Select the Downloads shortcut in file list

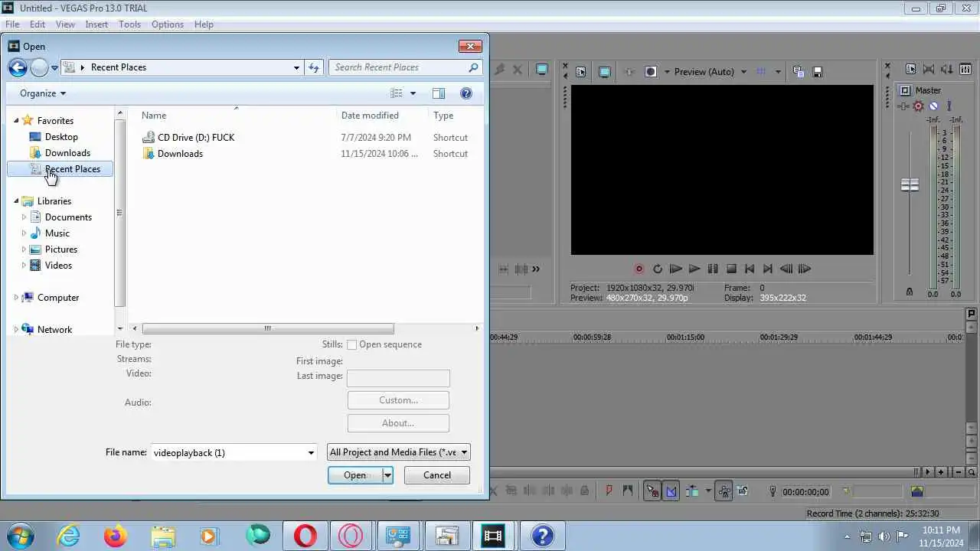(180, 154)
